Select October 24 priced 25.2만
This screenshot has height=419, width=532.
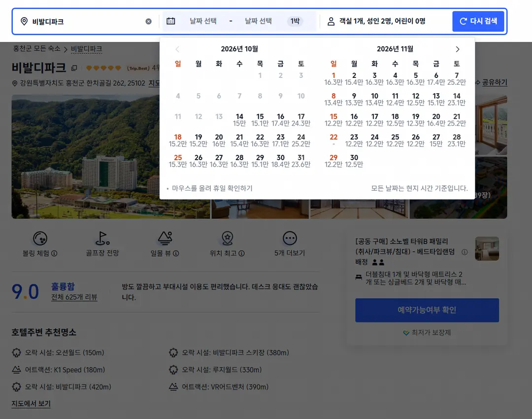pos(301,140)
